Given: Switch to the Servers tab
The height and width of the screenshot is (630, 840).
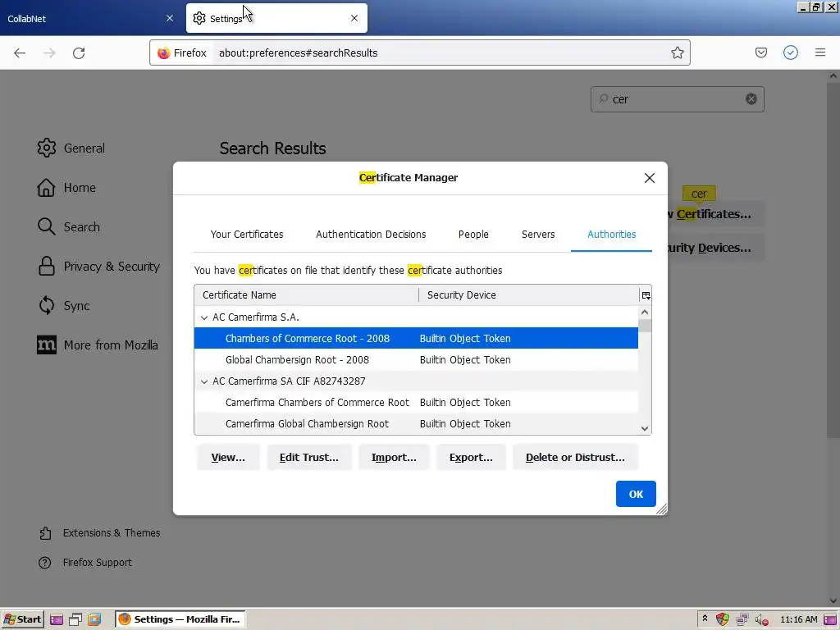Looking at the screenshot, I should coord(538,234).
